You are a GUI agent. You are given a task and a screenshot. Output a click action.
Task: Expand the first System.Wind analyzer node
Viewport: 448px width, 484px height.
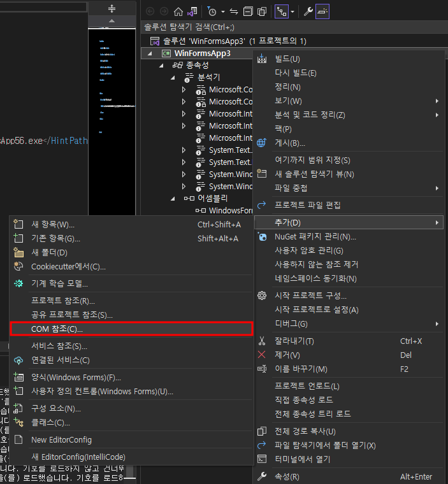(184, 174)
